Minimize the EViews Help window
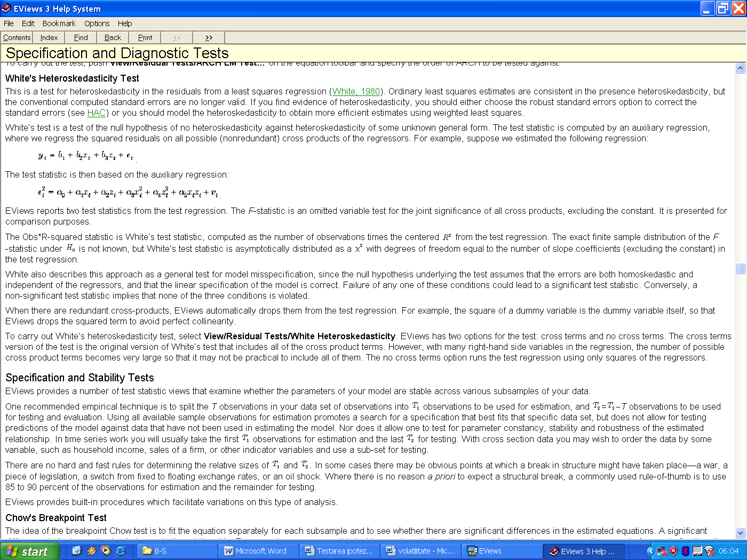 tap(708, 8)
